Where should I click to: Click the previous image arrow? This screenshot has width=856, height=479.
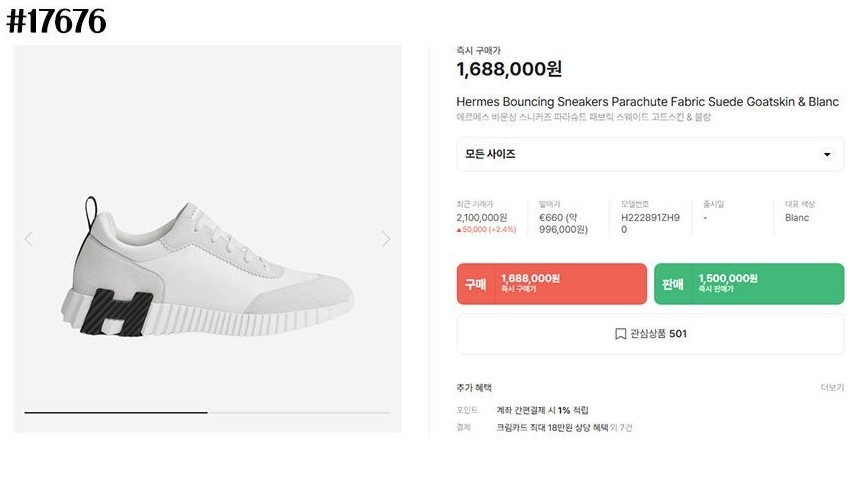(x=29, y=239)
